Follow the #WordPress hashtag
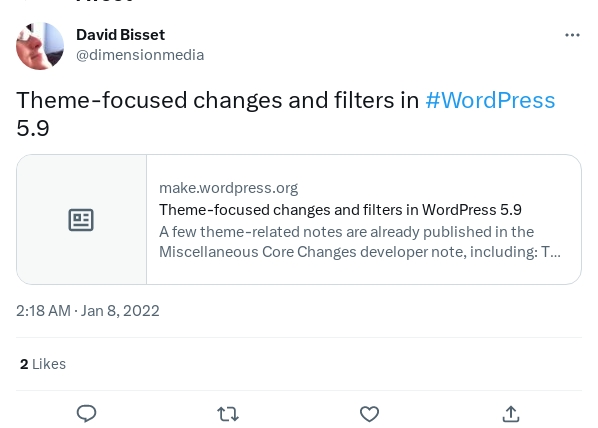Viewport: 598px width, 428px height. 490,100
